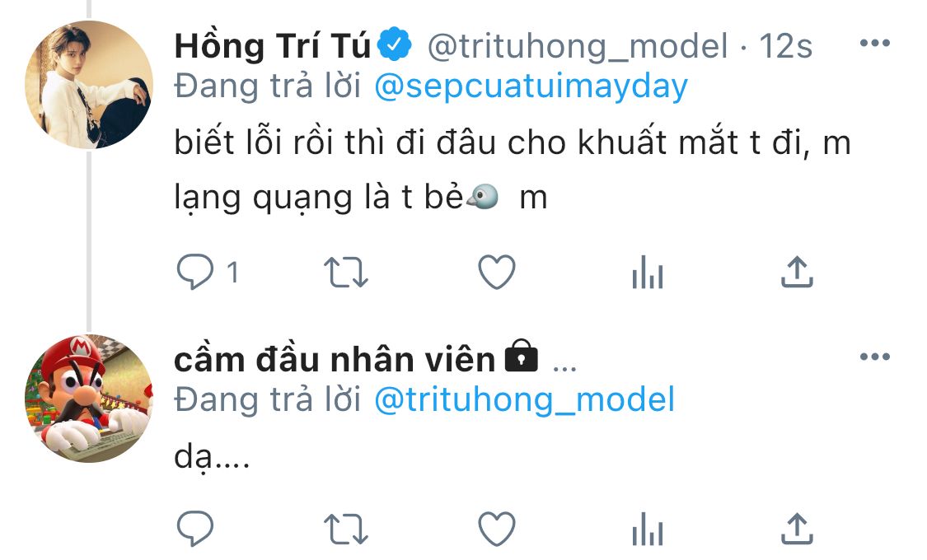
Task: Click the blue verified badge
Action: tap(395, 44)
